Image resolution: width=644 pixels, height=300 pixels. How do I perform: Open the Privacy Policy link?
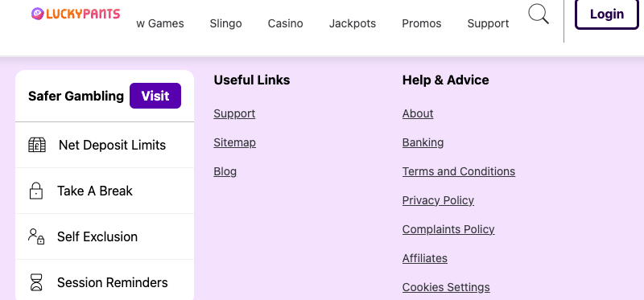(438, 200)
